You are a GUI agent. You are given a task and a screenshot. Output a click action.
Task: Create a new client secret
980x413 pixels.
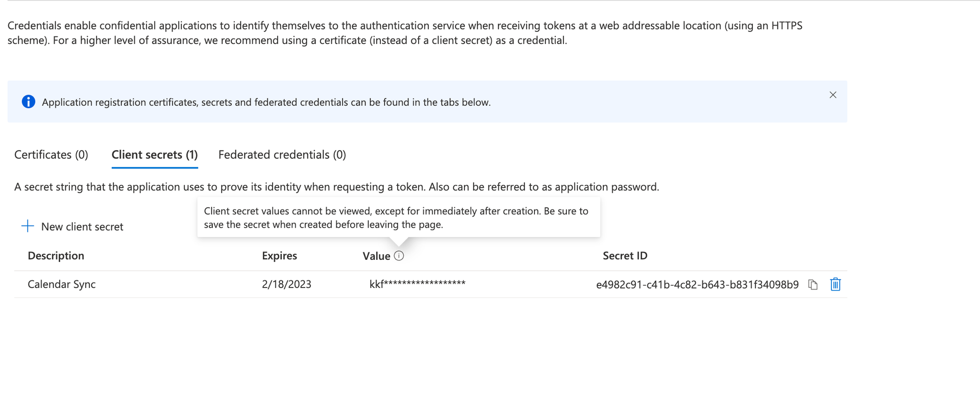[82, 226]
